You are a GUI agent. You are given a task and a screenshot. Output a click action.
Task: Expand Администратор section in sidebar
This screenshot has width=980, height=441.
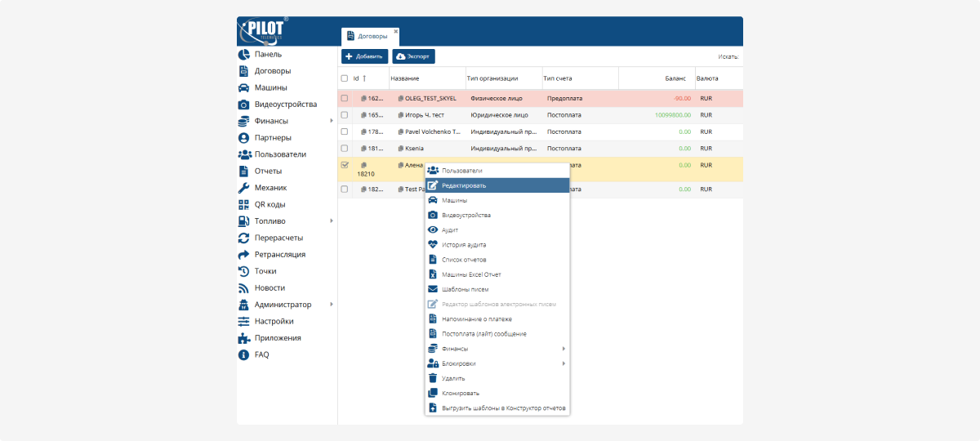[286, 305]
